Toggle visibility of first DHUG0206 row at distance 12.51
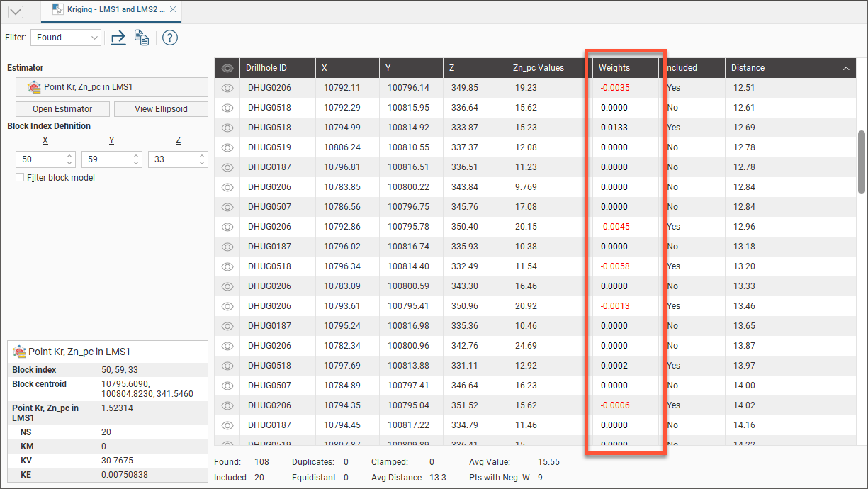This screenshot has height=489, width=868. point(227,88)
